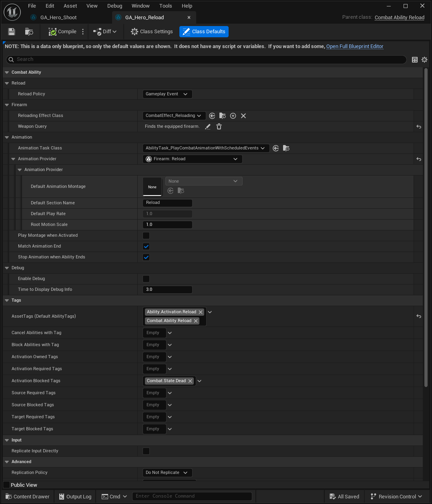The width and height of the screenshot is (432, 504).
Task: Open the Diff dropdown
Action: pos(105,32)
